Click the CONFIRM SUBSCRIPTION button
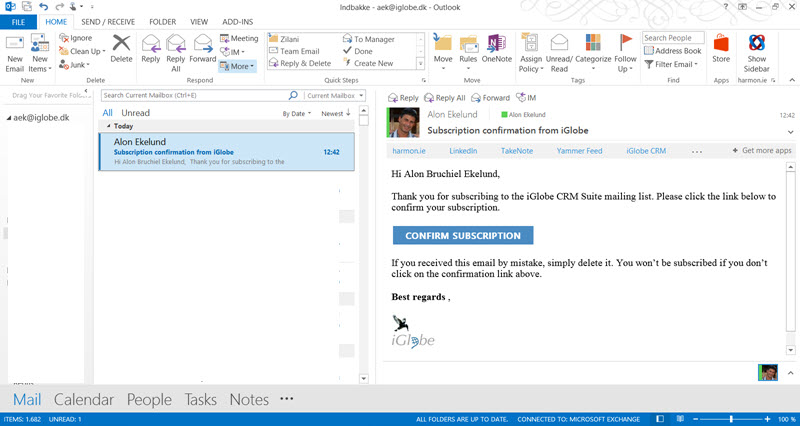The image size is (800, 426). coord(463,236)
